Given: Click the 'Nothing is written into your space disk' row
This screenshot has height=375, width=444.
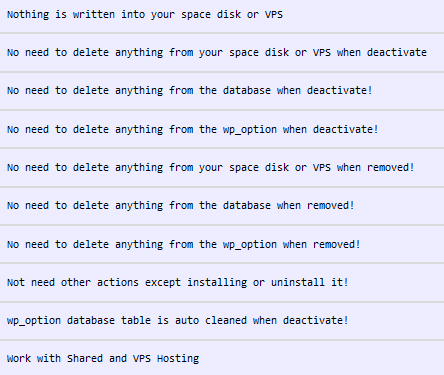Looking at the screenshot, I should (222, 15).
